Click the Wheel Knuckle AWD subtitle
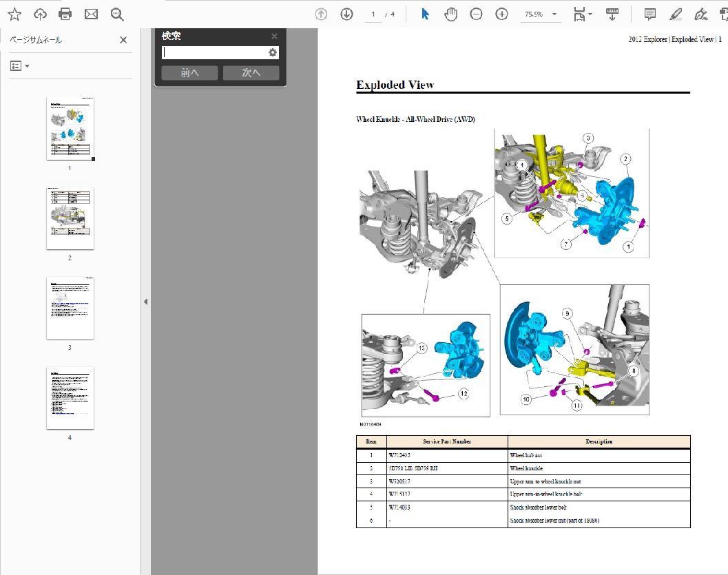 click(415, 119)
